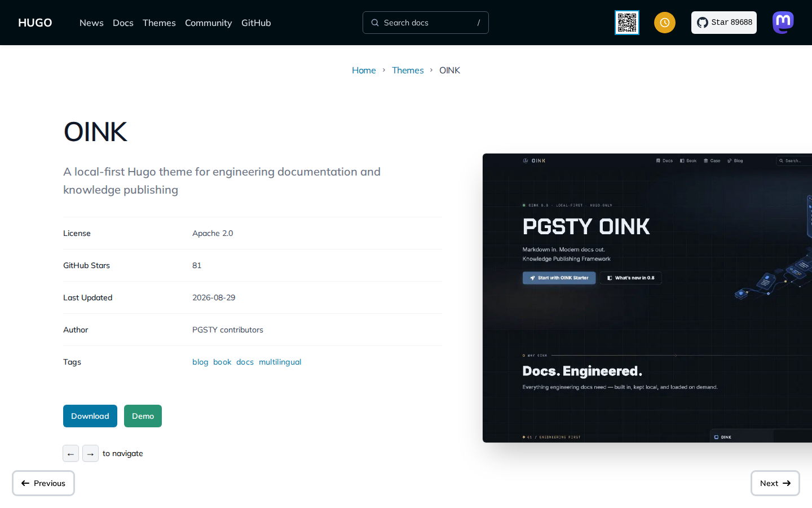Open the News menu item
812x508 pixels.
(91, 23)
